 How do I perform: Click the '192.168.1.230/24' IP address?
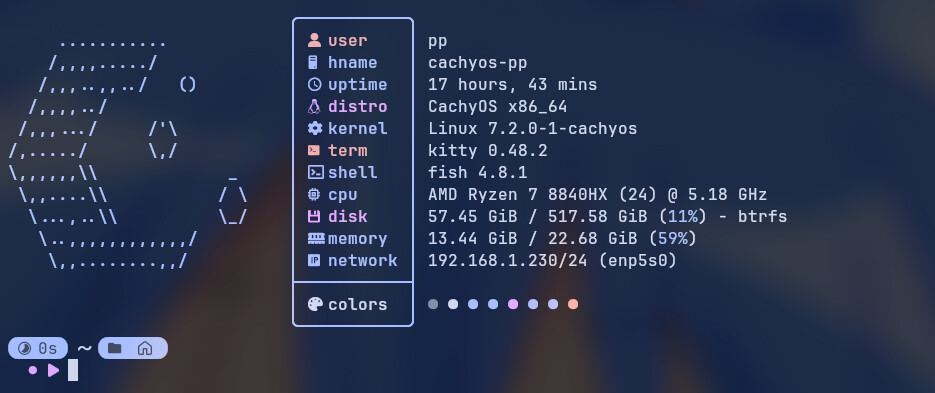507,261
